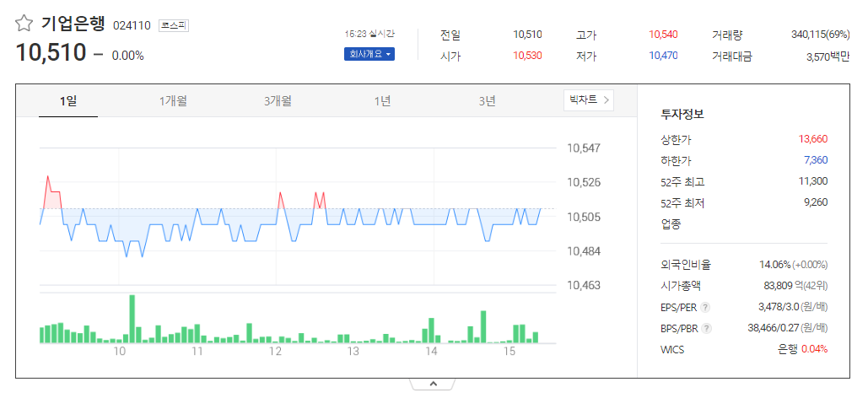The height and width of the screenshot is (398, 868).
Task: Click the 고가 value 10,540
Action: (x=663, y=35)
